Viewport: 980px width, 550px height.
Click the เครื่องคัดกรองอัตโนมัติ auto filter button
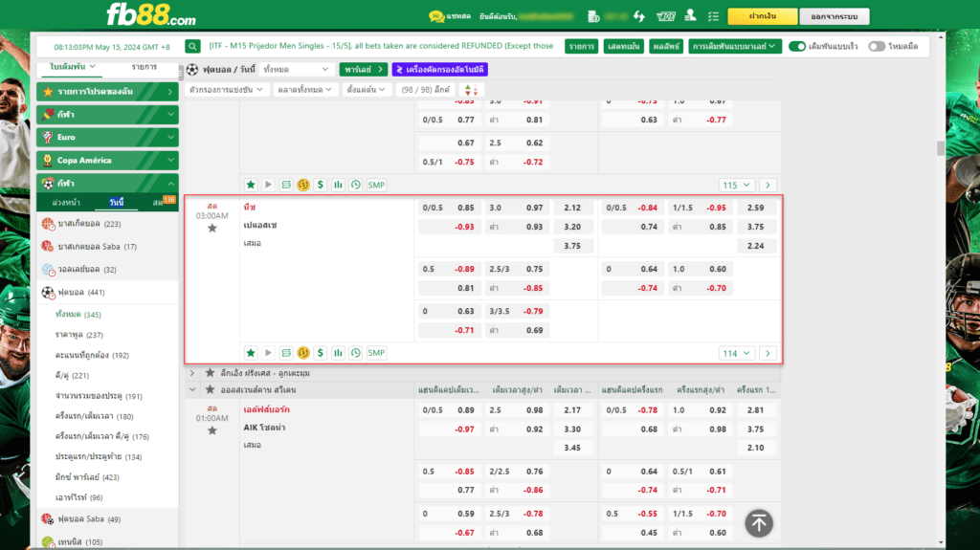click(440, 70)
